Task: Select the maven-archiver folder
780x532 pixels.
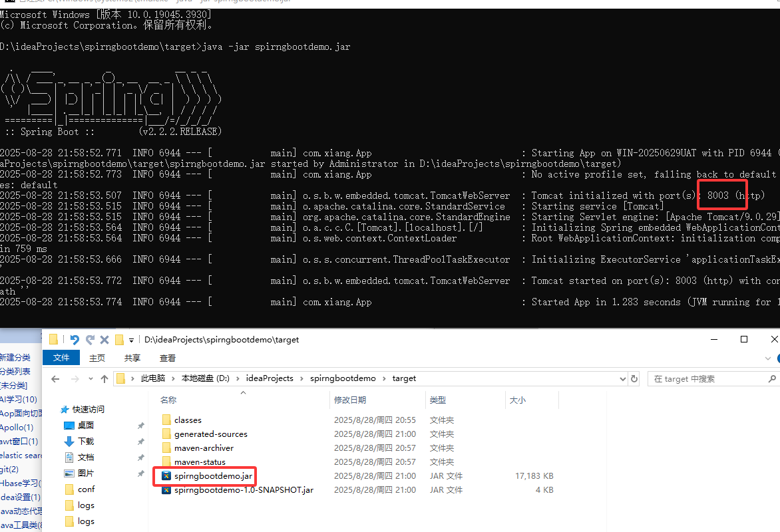Action: [x=204, y=448]
